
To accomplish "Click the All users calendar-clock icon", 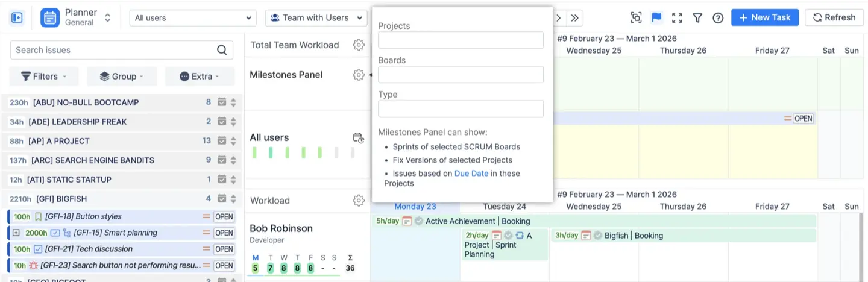I will coord(358,138).
